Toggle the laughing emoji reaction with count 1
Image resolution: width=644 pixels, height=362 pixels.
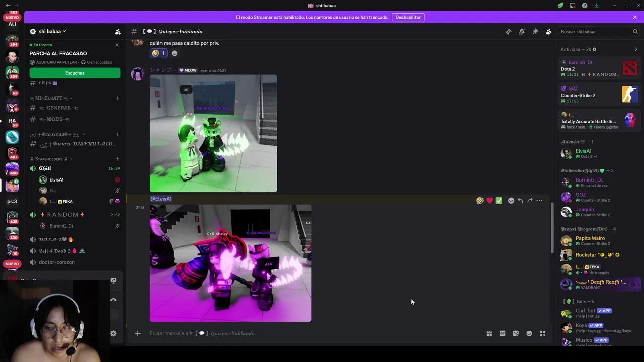tap(158, 53)
